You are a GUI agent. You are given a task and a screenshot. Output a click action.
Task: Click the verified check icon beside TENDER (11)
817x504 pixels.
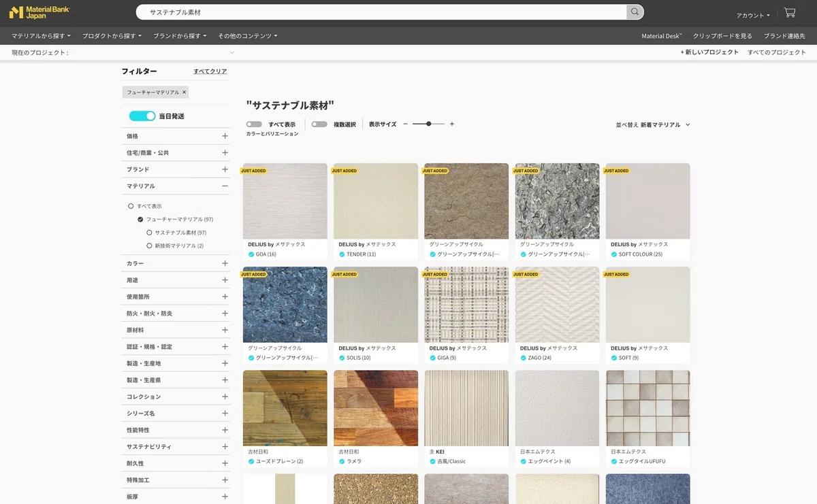point(342,254)
